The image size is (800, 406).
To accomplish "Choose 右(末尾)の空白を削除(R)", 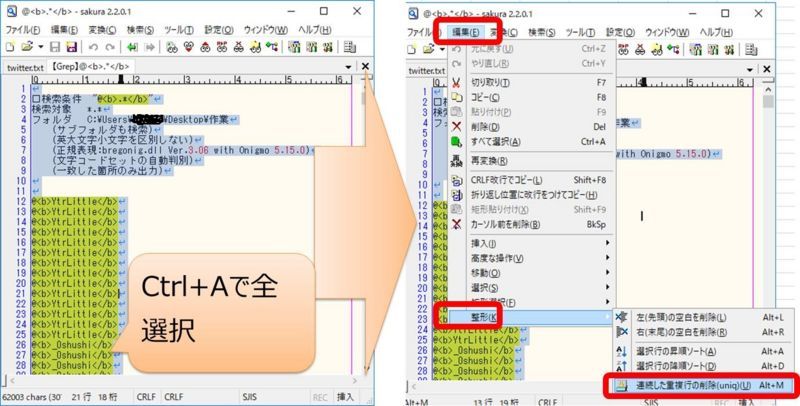I will point(703,332).
